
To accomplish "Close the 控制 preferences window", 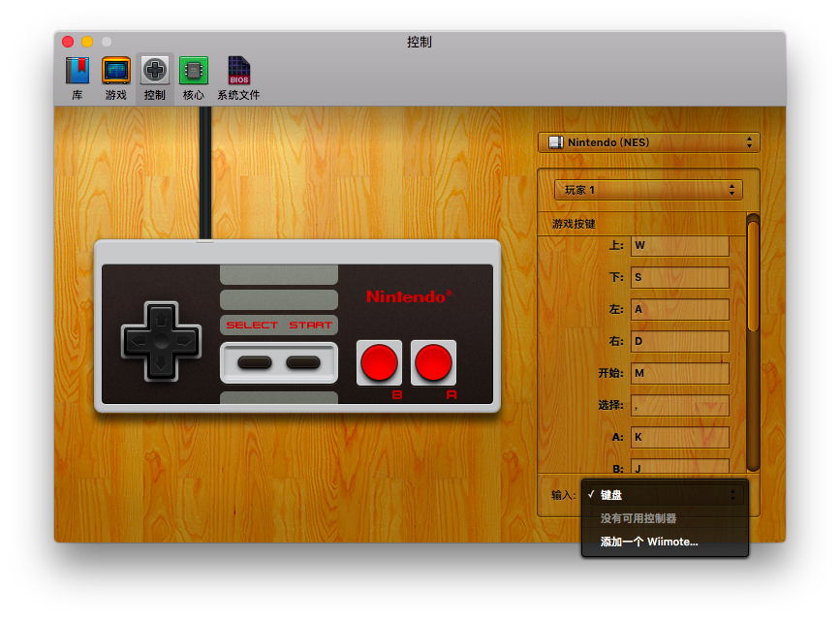I will tap(68, 42).
